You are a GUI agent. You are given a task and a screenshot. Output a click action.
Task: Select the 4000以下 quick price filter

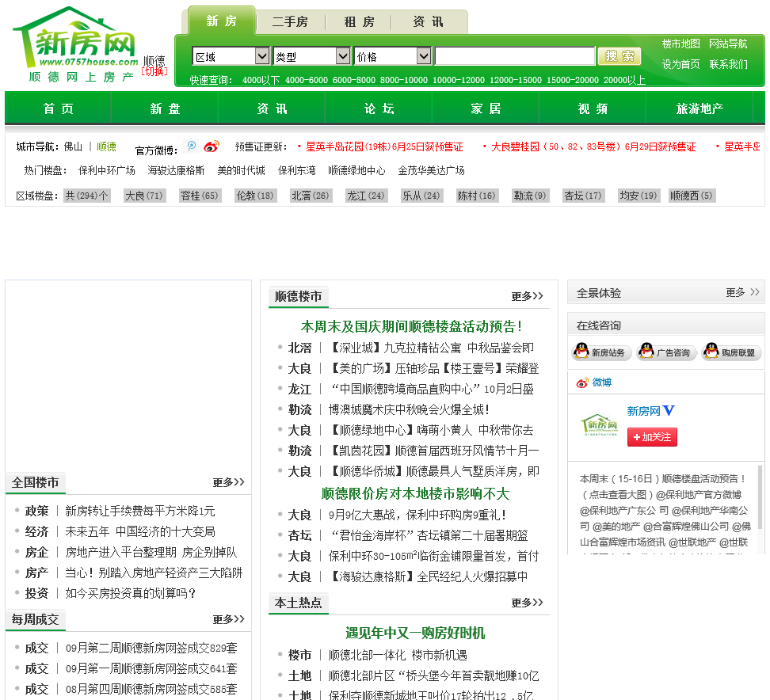click(x=261, y=80)
